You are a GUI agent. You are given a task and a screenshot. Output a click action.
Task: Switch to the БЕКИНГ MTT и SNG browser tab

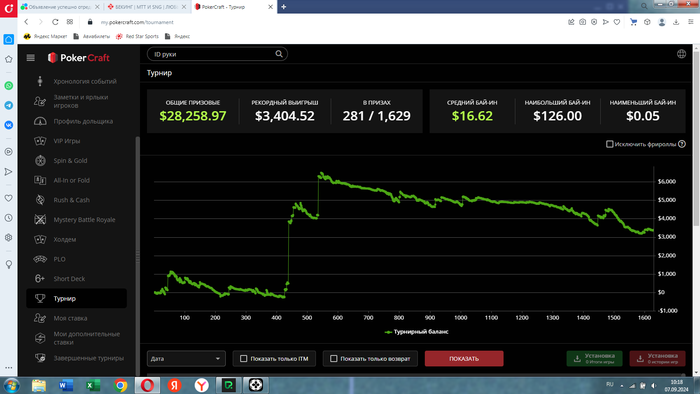(148, 7)
